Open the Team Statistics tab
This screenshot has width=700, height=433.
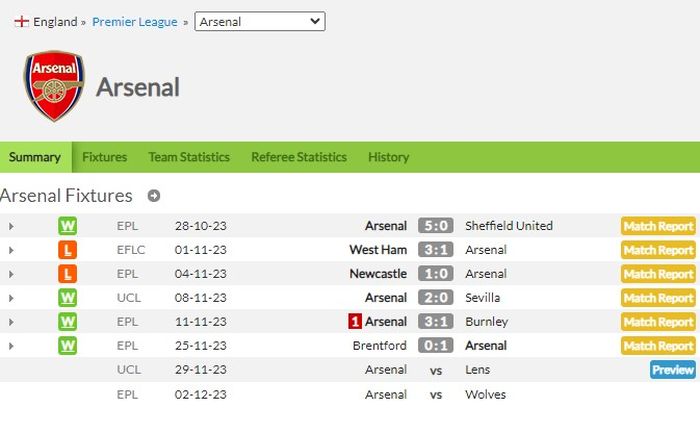click(189, 157)
